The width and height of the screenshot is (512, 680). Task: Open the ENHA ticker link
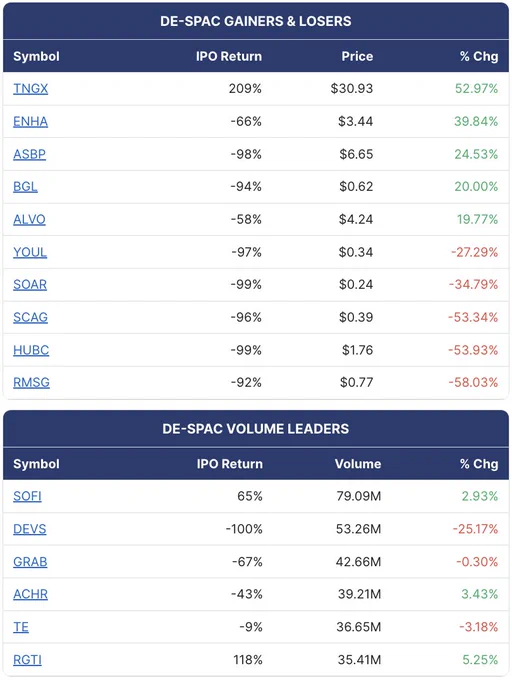(x=30, y=121)
